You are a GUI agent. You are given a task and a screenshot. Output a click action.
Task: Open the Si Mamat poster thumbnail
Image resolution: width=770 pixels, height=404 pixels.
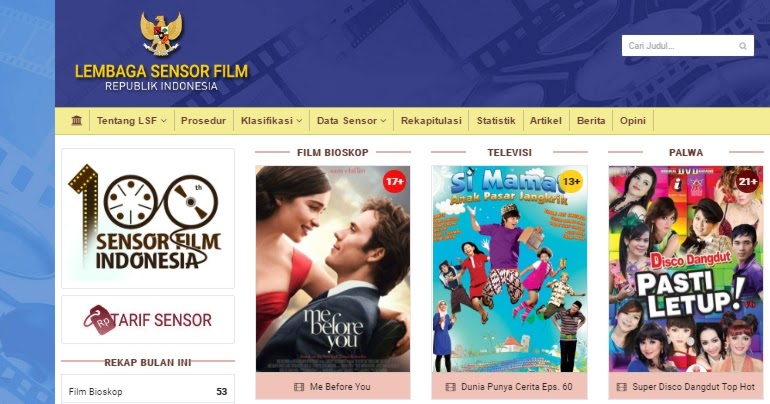(x=509, y=269)
